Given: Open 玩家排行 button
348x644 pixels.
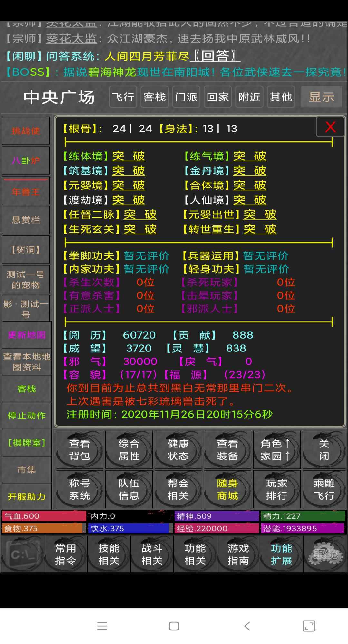Looking at the screenshot, I should pyautogui.click(x=277, y=489).
